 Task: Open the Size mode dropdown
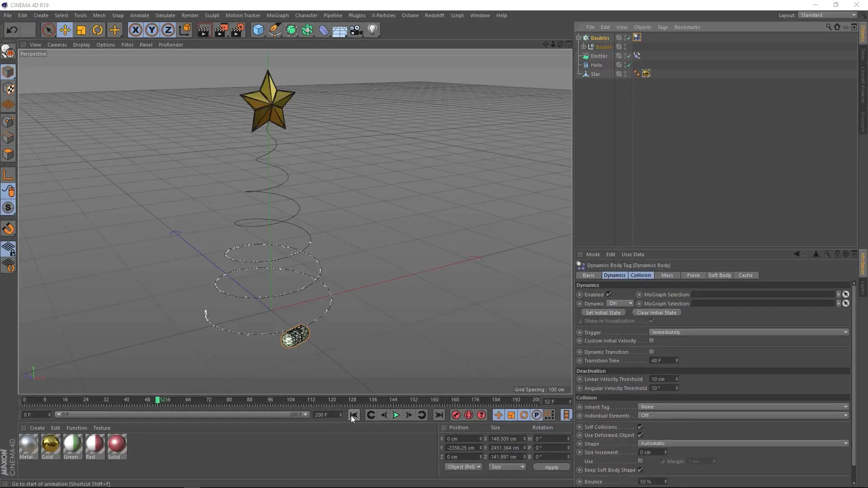coord(507,467)
